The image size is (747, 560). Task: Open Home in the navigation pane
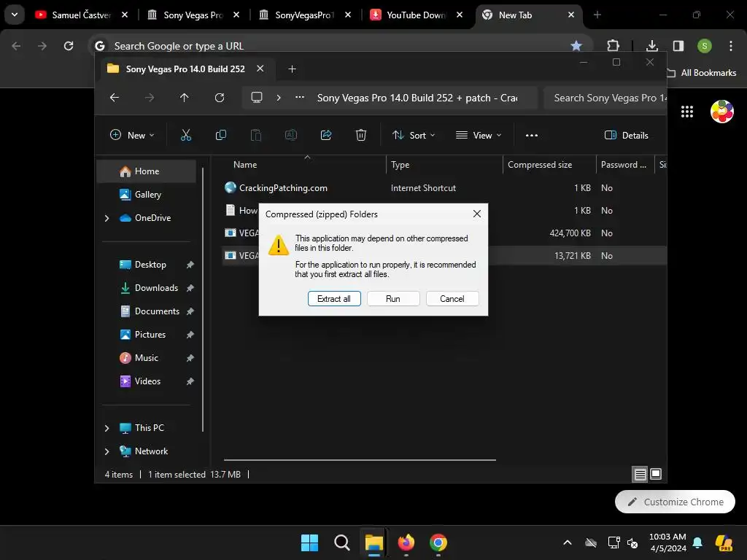pos(146,171)
